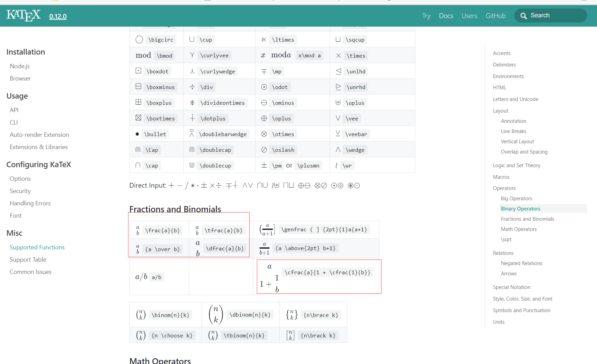Open the Try page from navigation

tap(426, 16)
